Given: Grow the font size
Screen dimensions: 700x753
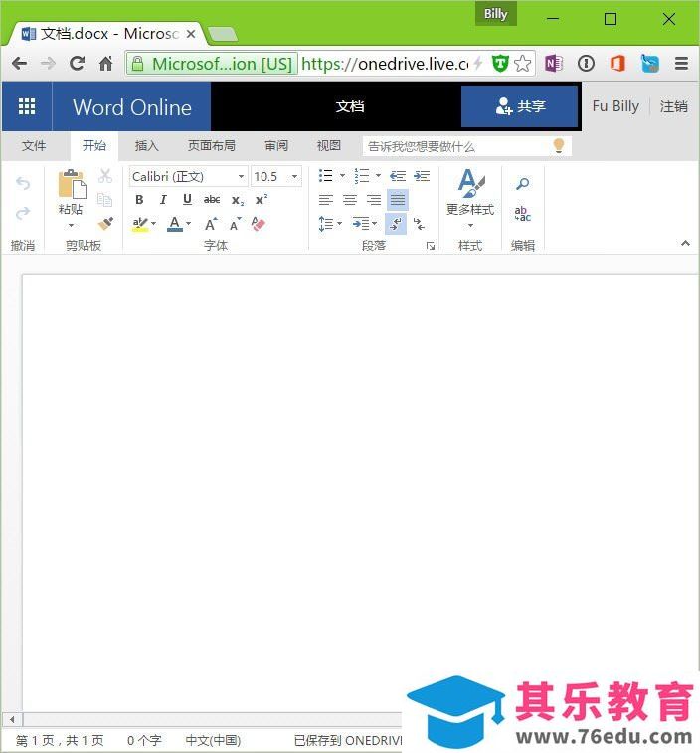Looking at the screenshot, I should (211, 224).
